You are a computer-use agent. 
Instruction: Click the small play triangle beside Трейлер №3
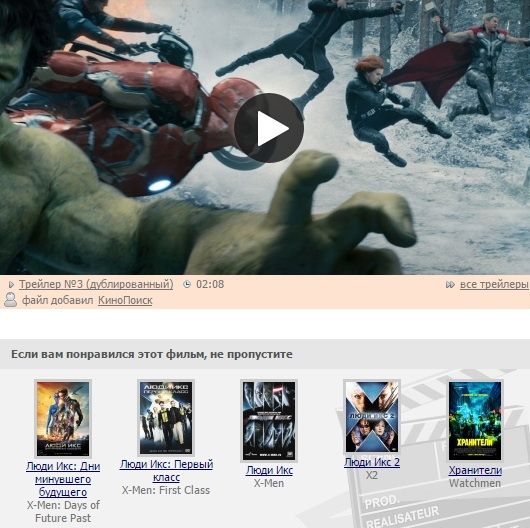click(11, 285)
